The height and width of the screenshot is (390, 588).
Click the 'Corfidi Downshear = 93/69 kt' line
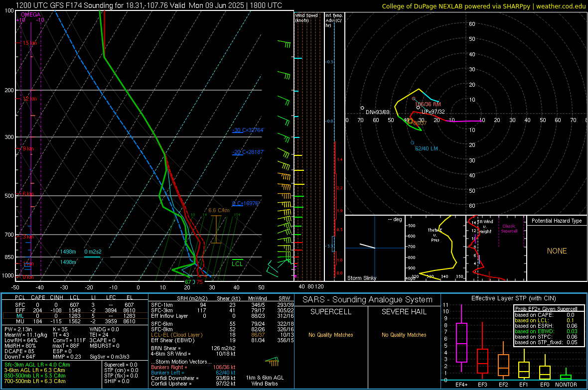[x=193, y=378]
